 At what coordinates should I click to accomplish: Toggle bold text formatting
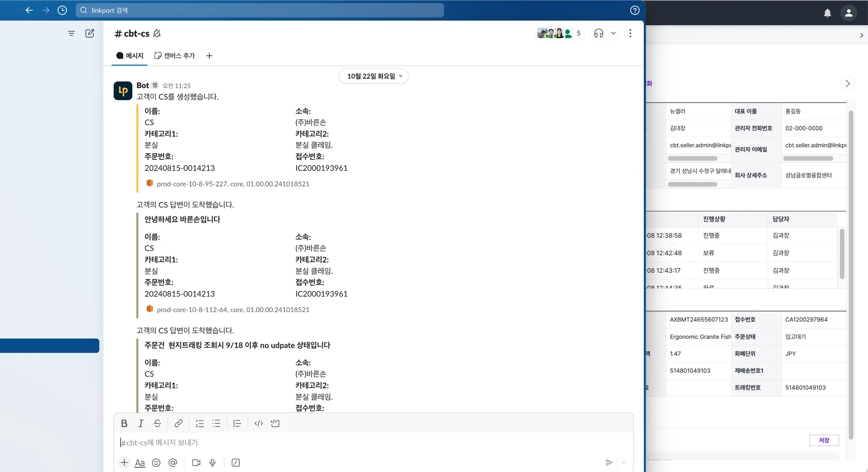click(x=124, y=423)
